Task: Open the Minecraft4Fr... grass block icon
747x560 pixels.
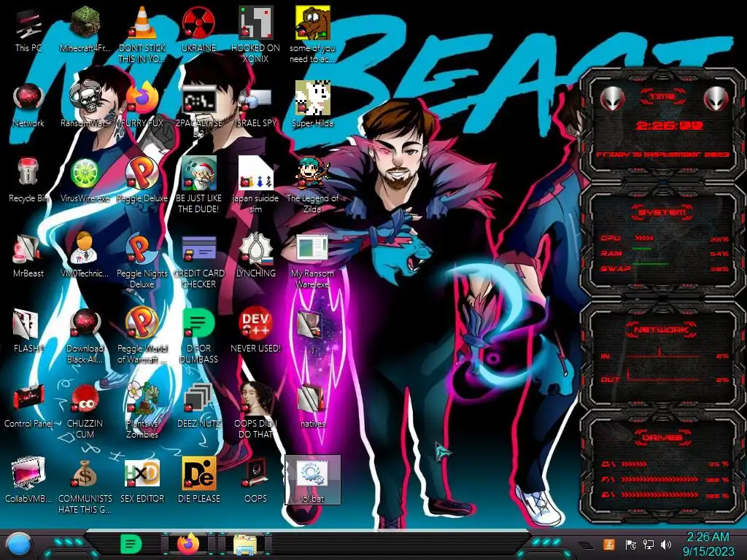Action: [85, 29]
